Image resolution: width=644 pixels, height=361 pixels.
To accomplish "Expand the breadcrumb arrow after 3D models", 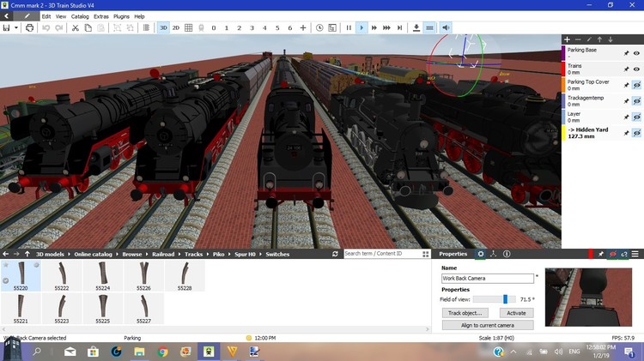I will [69, 255].
